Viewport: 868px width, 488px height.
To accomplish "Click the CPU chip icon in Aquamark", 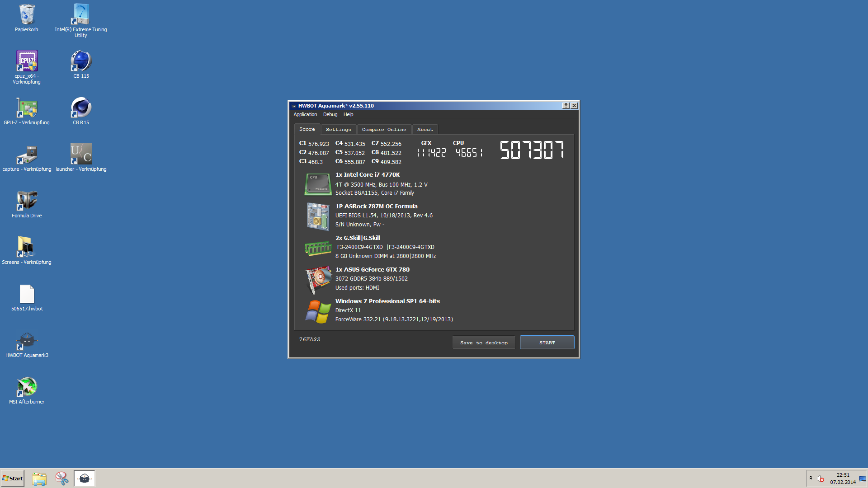I will (318, 184).
